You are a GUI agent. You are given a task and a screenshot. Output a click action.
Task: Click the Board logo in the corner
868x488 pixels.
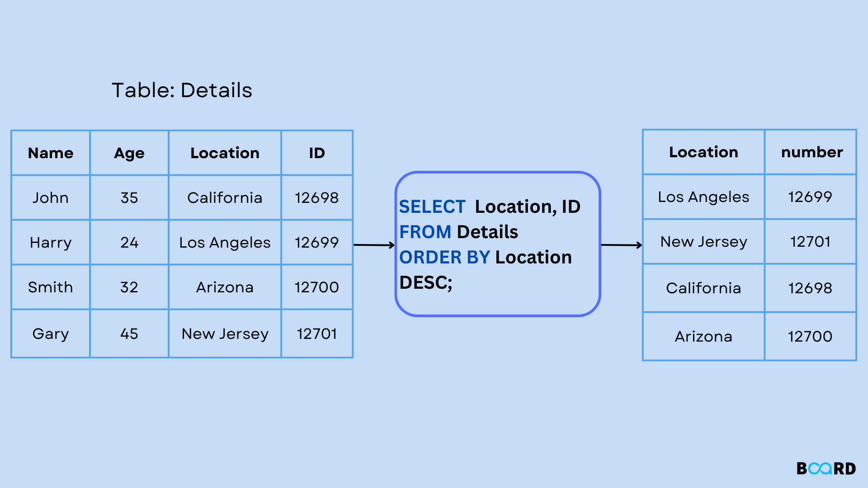click(826, 469)
